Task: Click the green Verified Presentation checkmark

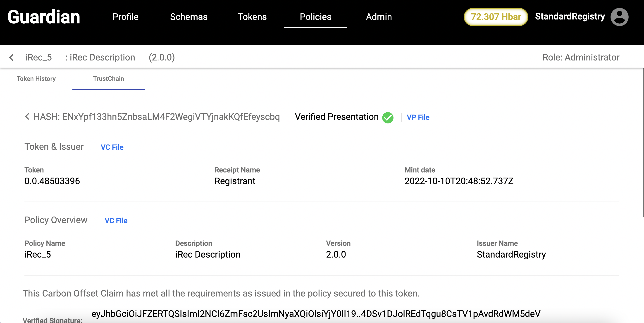Action: point(388,117)
